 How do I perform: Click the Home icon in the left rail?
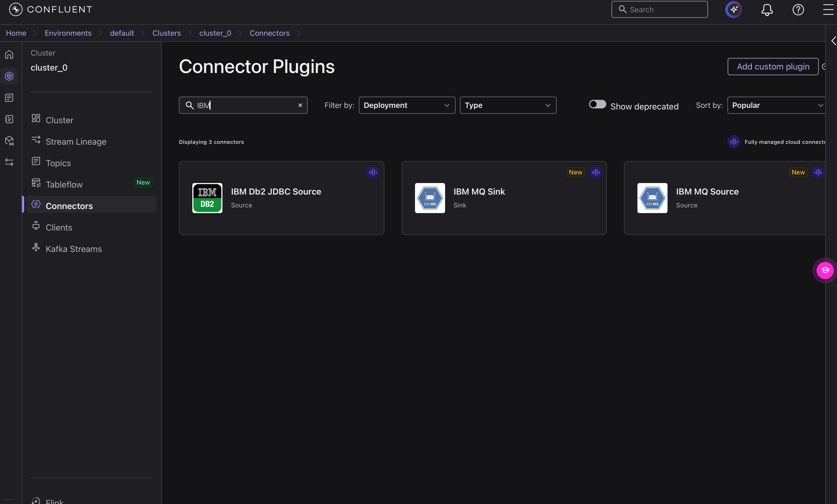coord(9,54)
